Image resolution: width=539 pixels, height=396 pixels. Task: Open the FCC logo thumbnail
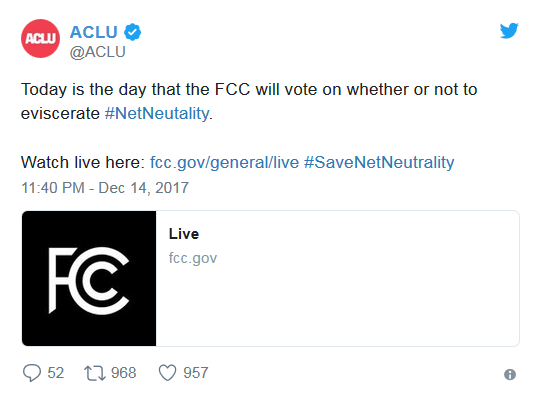[x=89, y=278]
